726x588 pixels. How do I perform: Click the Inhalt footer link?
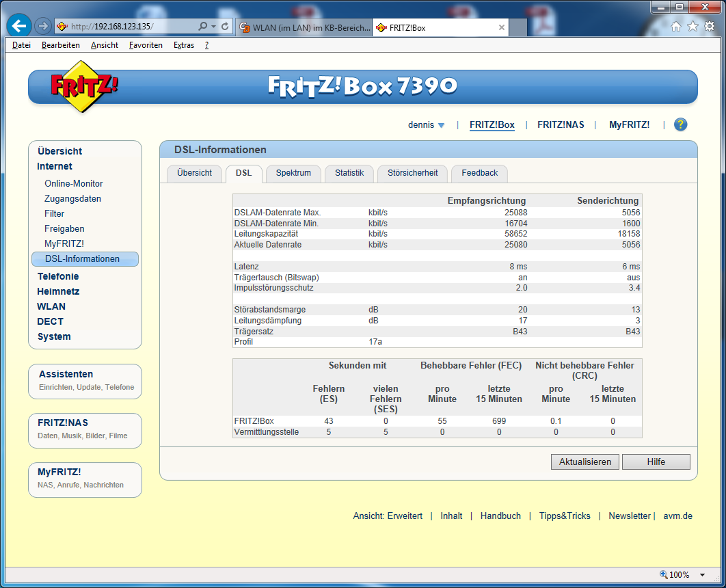(x=451, y=516)
